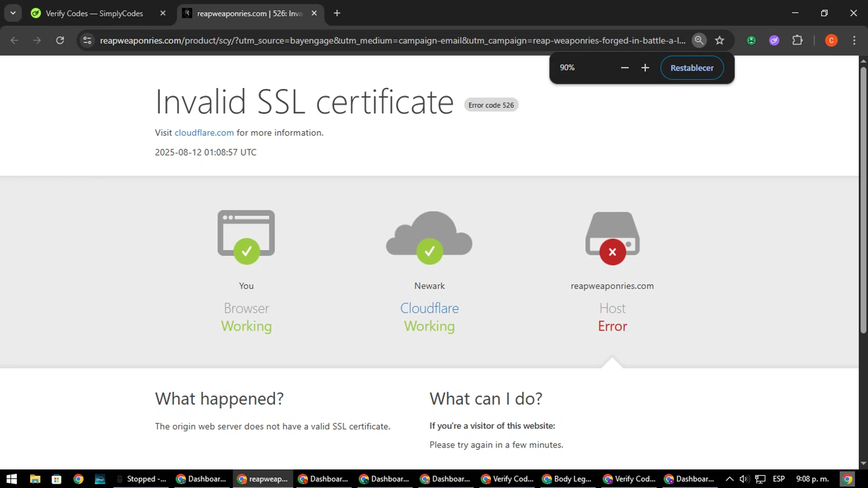Viewport: 868px width, 488px height.
Task: Open Microsoft Store from the taskbar
Action: point(57,479)
